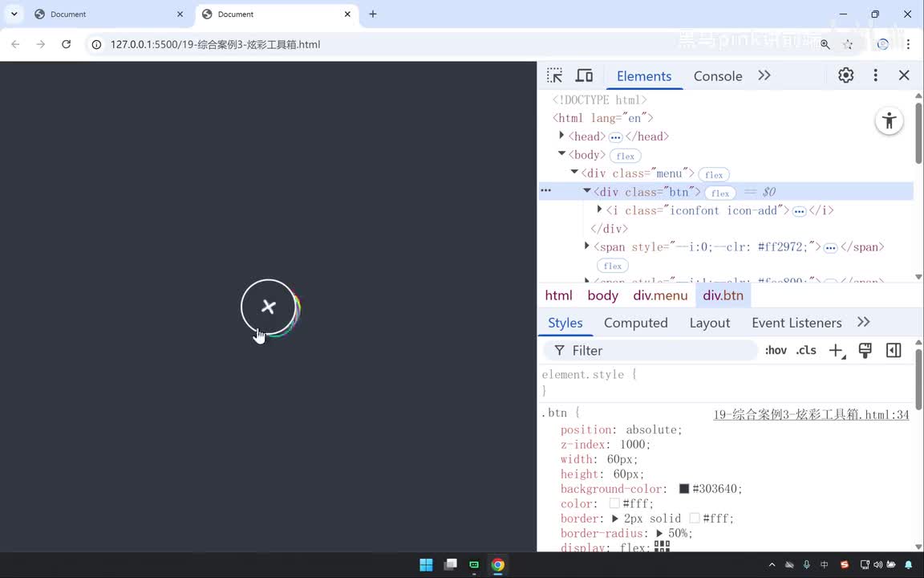Open background-color #303640 swatch picker

click(x=683, y=488)
